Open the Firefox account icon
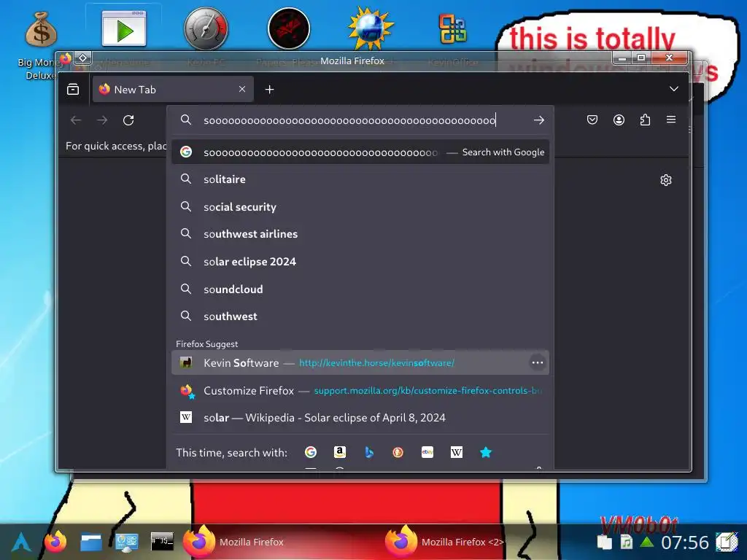747x560 pixels. (x=619, y=120)
